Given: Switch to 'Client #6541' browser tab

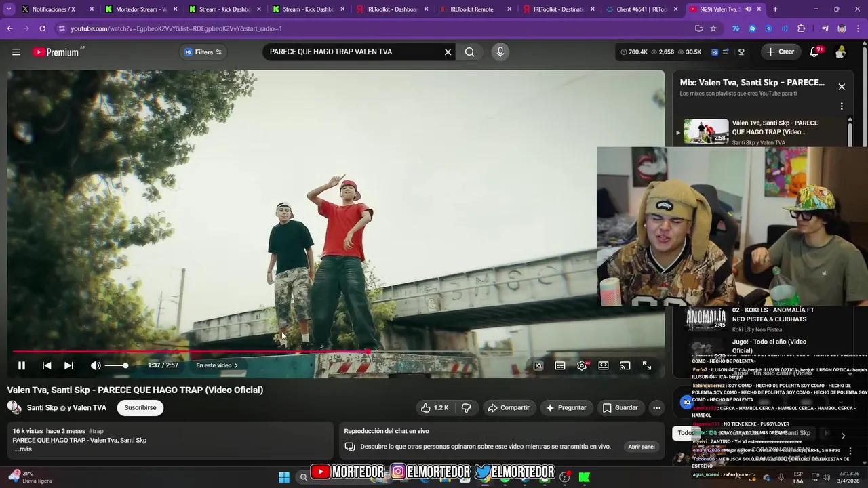Looking at the screenshot, I should coord(642,9).
